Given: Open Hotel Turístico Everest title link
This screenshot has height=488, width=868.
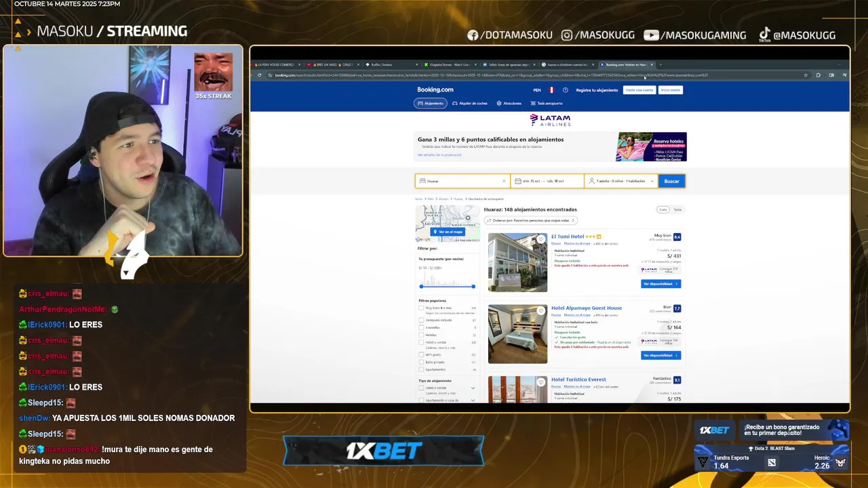Looking at the screenshot, I should [x=578, y=380].
